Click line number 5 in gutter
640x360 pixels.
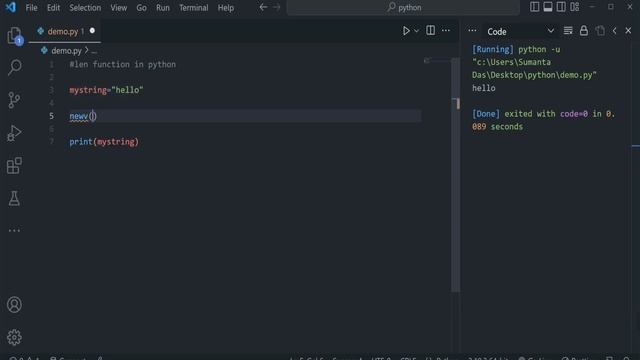pos(51,116)
